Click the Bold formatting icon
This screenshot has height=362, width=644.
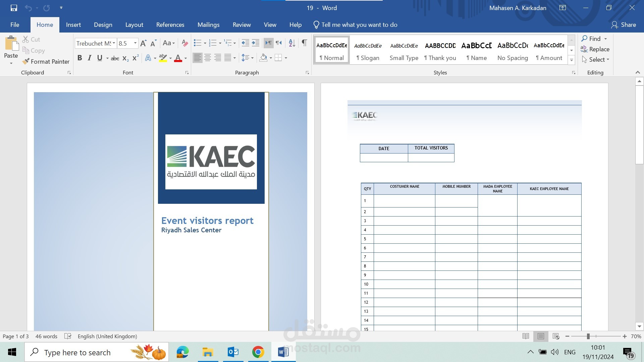(x=79, y=57)
